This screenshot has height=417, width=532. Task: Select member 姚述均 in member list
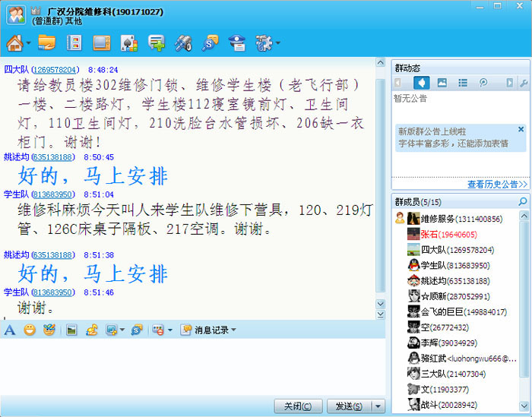click(x=456, y=281)
